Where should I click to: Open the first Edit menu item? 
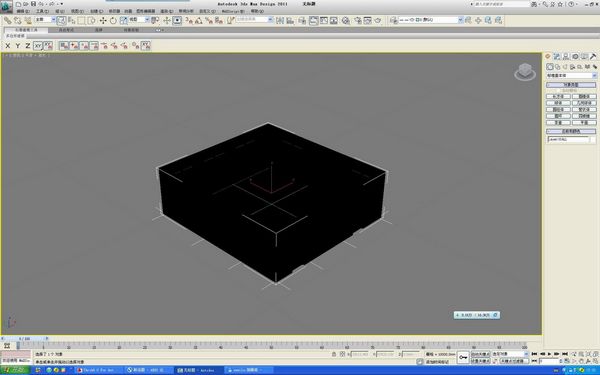[23, 11]
